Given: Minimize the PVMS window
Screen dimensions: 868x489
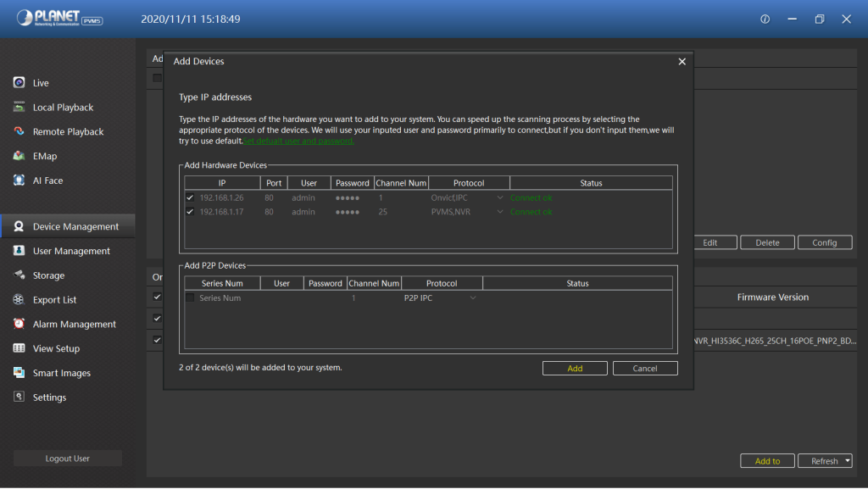Looking at the screenshot, I should [x=793, y=19].
